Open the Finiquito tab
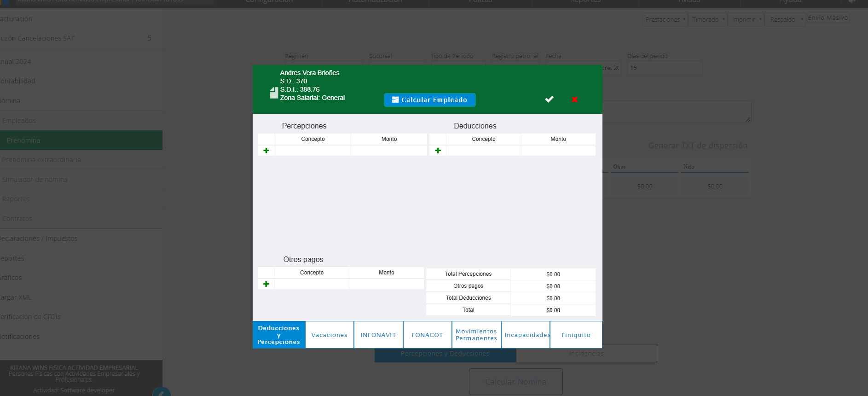Viewport: 868px width, 396px height. 576,335
